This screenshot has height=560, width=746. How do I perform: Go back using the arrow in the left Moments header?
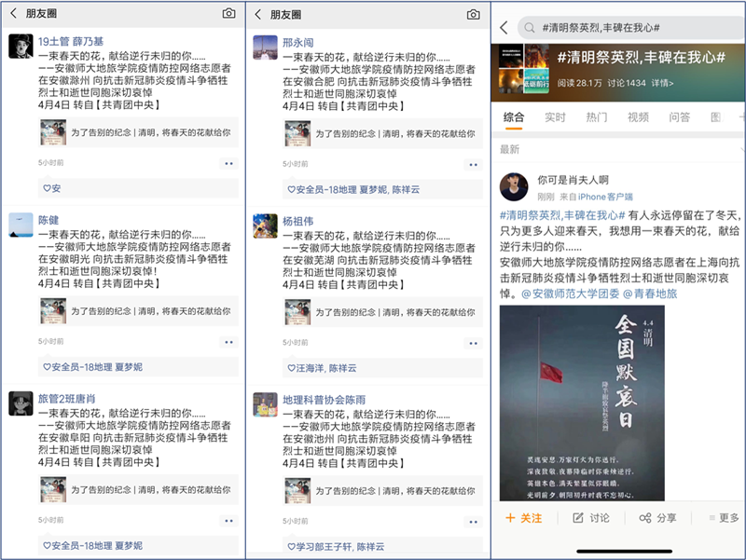(x=14, y=14)
